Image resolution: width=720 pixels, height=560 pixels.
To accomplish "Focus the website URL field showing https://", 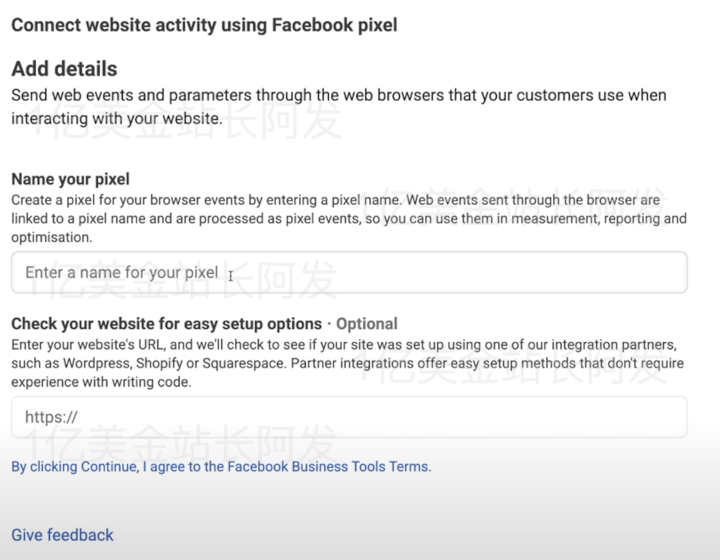I will click(349, 417).
